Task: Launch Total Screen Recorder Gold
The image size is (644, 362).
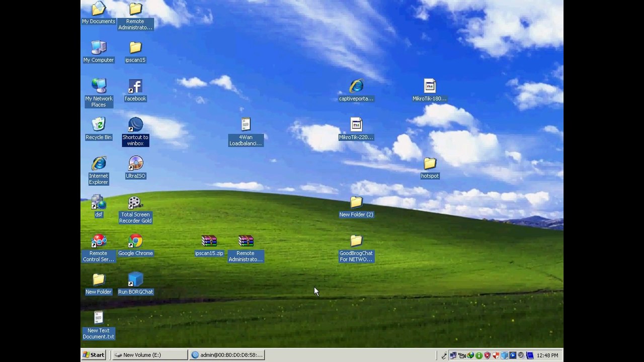Action: (135, 209)
